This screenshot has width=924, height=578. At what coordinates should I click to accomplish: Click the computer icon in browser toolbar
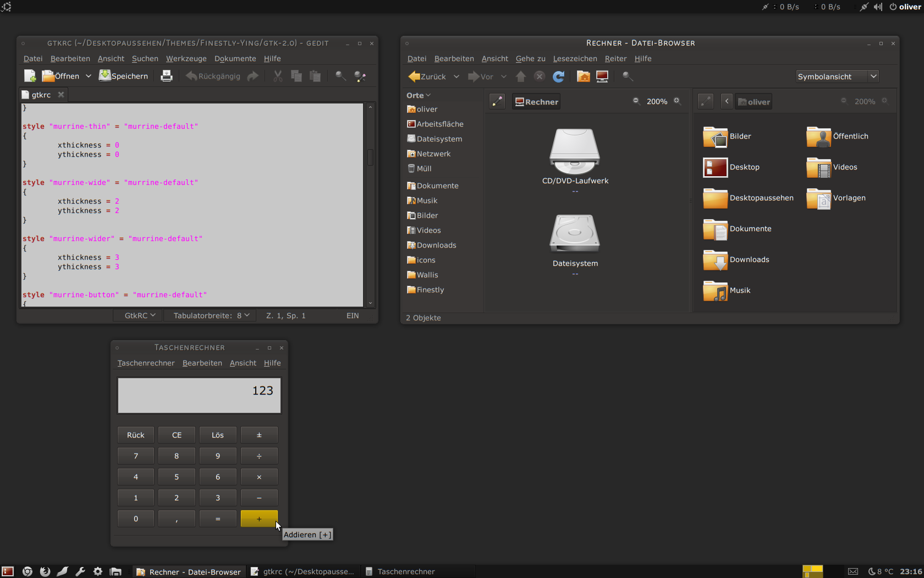tap(602, 77)
